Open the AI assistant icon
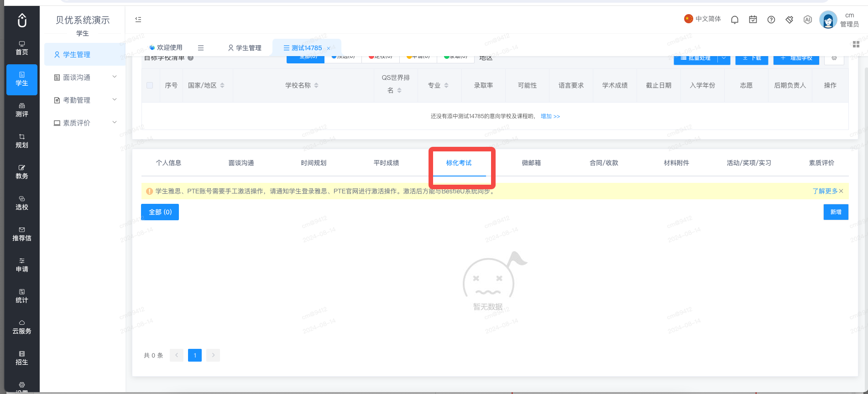The width and height of the screenshot is (868, 394). (808, 20)
